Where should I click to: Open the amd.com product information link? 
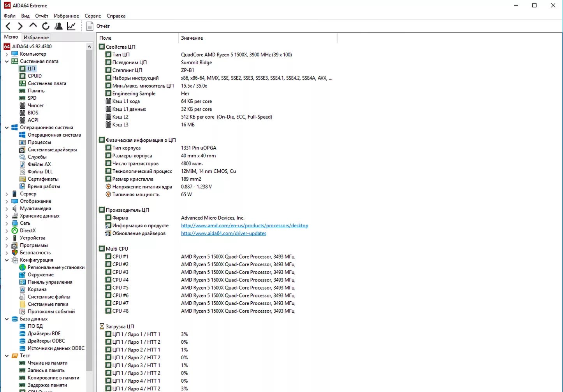click(x=245, y=226)
